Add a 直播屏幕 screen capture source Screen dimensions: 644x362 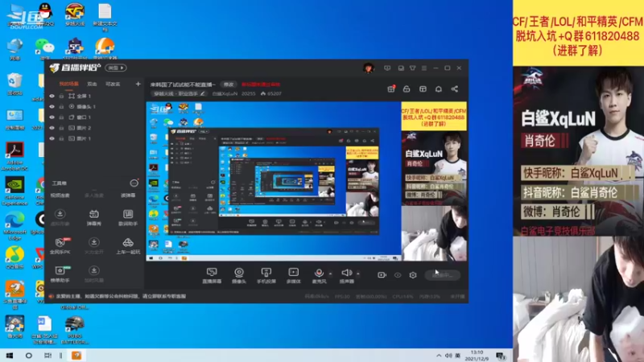point(212,275)
